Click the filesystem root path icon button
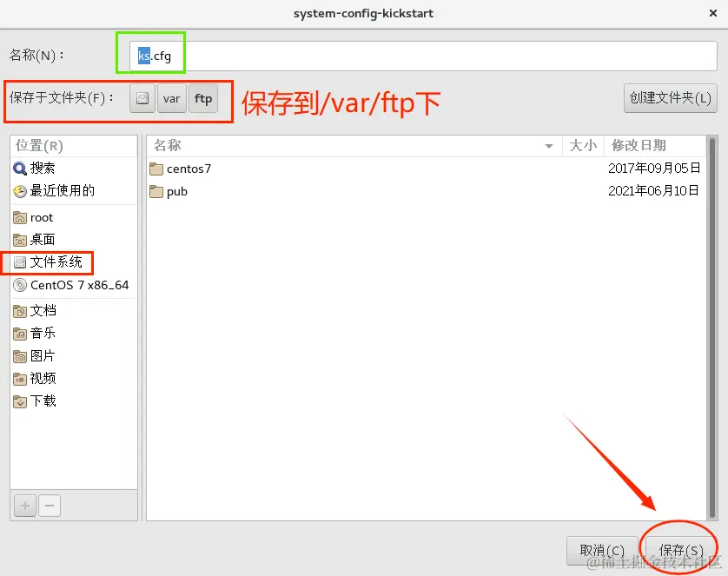This screenshot has height=576, width=728. click(142, 98)
